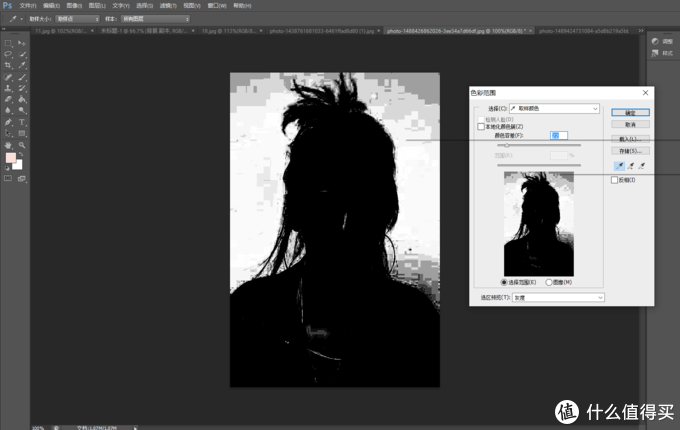Choose the Image preview radio button

pos(549,282)
